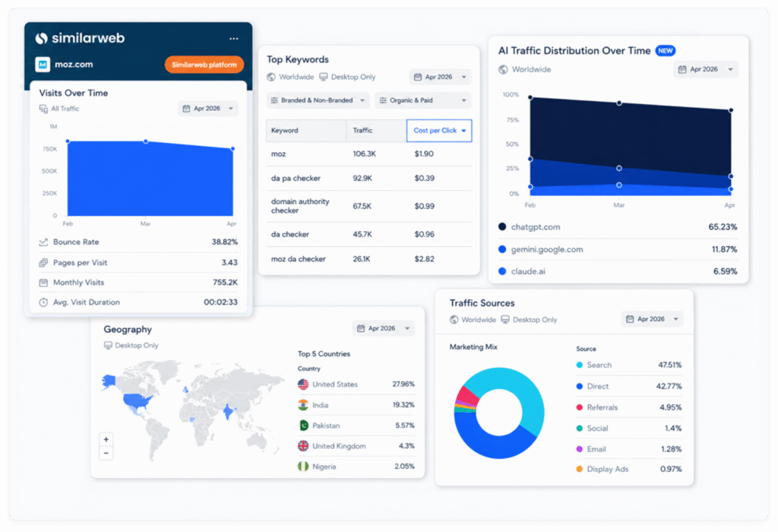Select the 'moz' keyword row
The height and width of the screenshot is (532, 778).
[368, 154]
